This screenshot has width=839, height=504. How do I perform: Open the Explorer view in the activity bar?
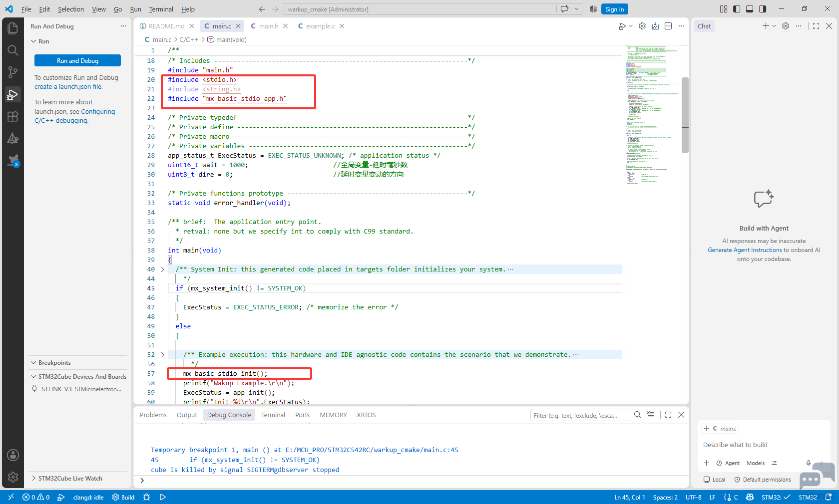13,28
